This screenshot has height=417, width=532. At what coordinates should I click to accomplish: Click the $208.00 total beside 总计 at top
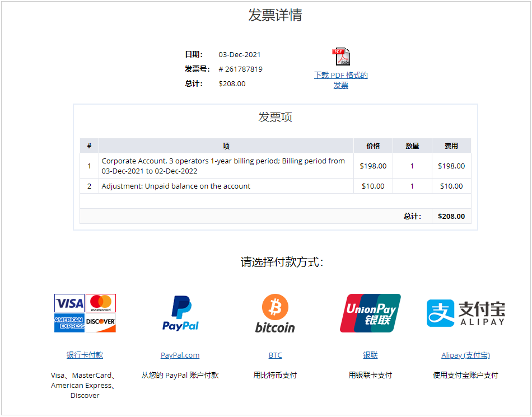pyautogui.click(x=232, y=84)
